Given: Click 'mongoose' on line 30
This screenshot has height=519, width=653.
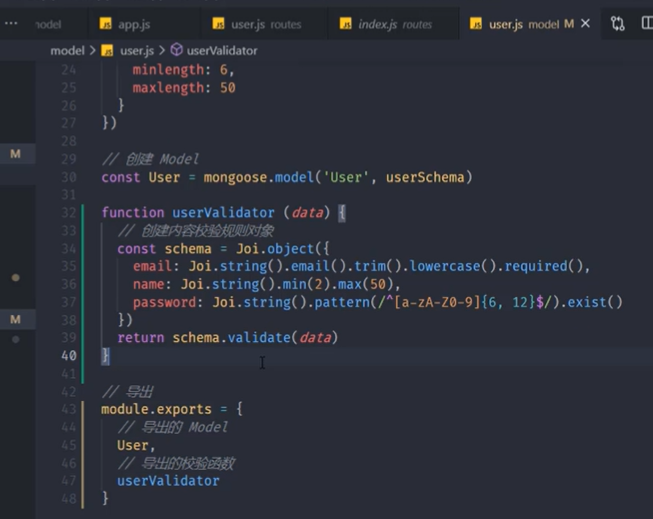Looking at the screenshot, I should coord(235,177).
